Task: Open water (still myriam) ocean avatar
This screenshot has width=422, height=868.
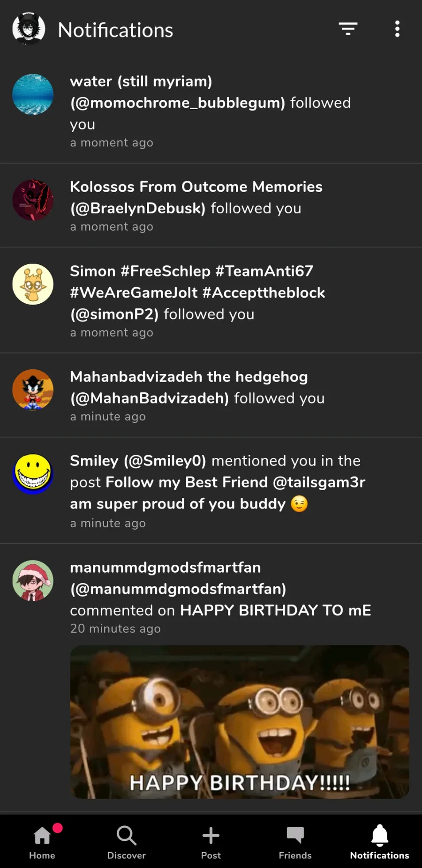Action: pos(33,94)
